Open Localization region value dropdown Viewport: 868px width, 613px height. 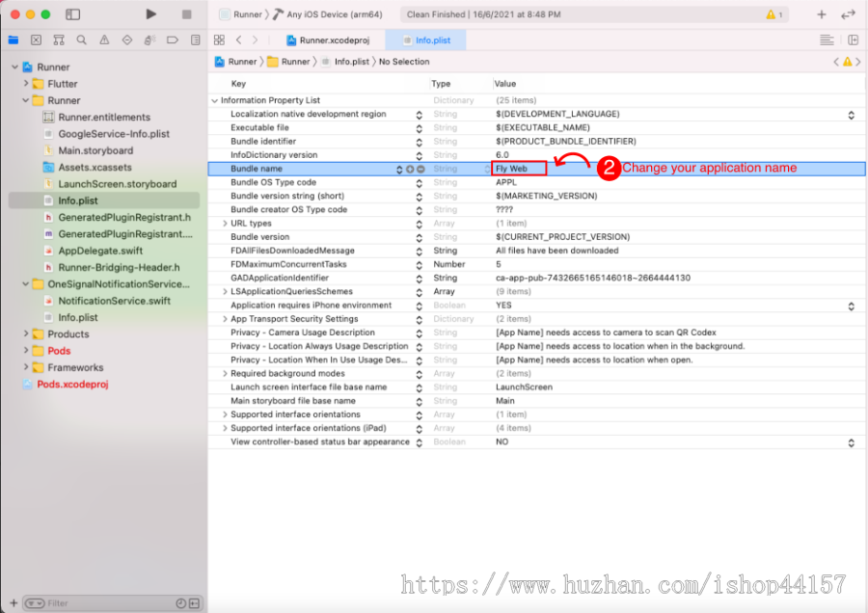point(851,115)
